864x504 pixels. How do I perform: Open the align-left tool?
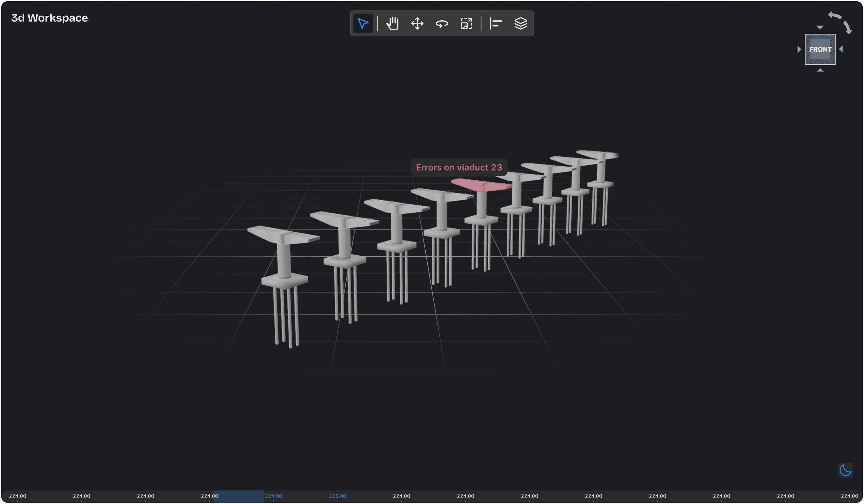pyautogui.click(x=496, y=24)
